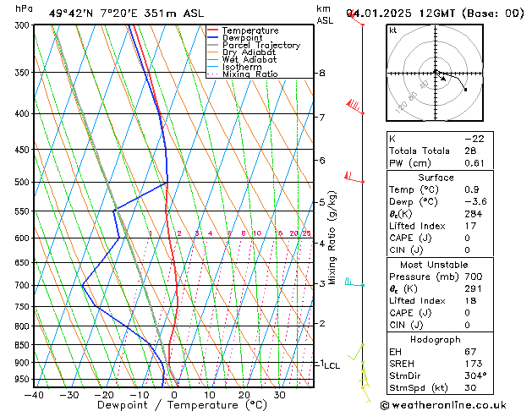Viewport: 532px width, 411px height.
Task: Click the 8 km altitude label
Action: pyautogui.click(x=322, y=73)
